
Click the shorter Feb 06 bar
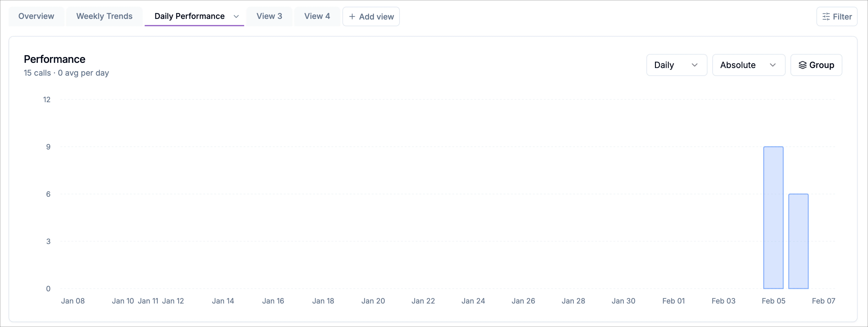click(798, 241)
